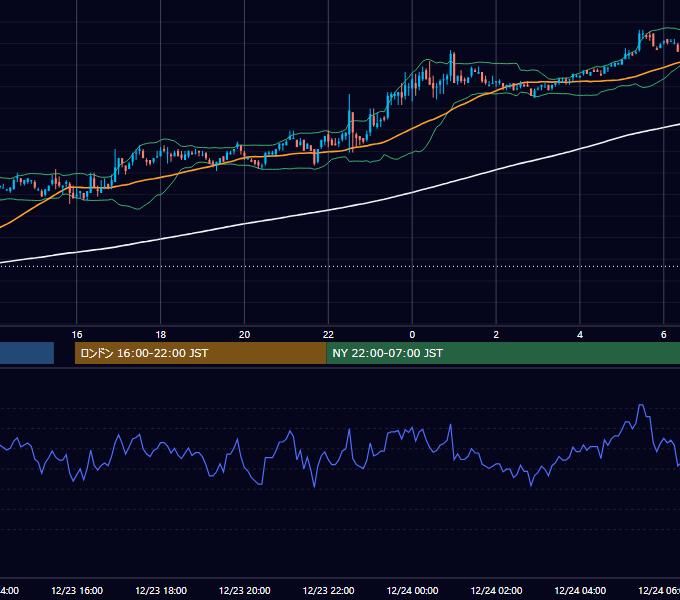Click the 16 hour label on price chart

(77, 335)
